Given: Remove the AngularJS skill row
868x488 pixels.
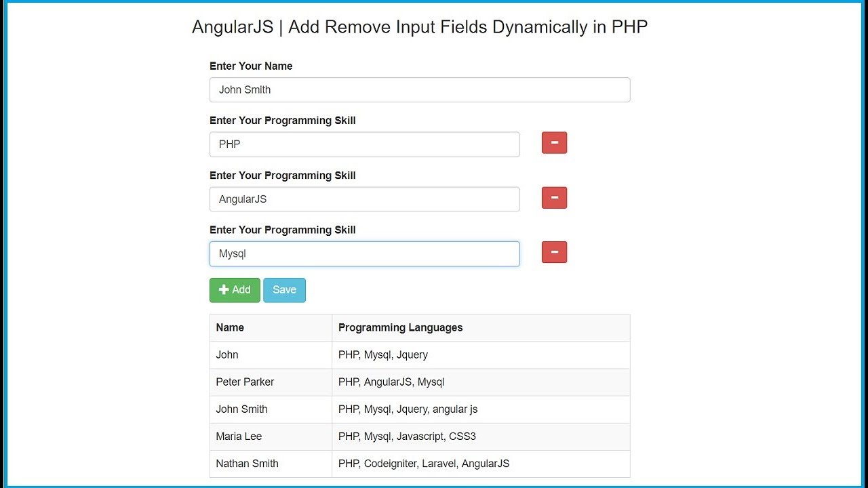Looking at the screenshot, I should pos(554,198).
